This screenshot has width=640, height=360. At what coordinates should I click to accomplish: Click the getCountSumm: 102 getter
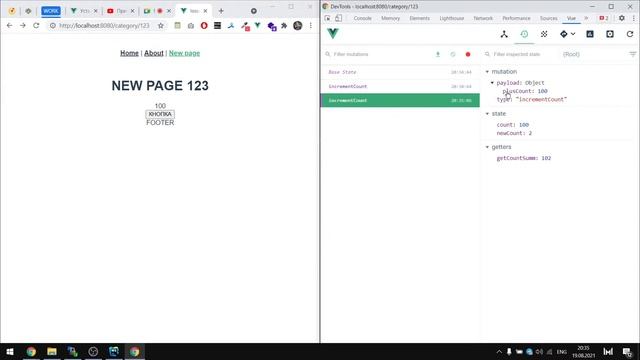click(x=524, y=158)
